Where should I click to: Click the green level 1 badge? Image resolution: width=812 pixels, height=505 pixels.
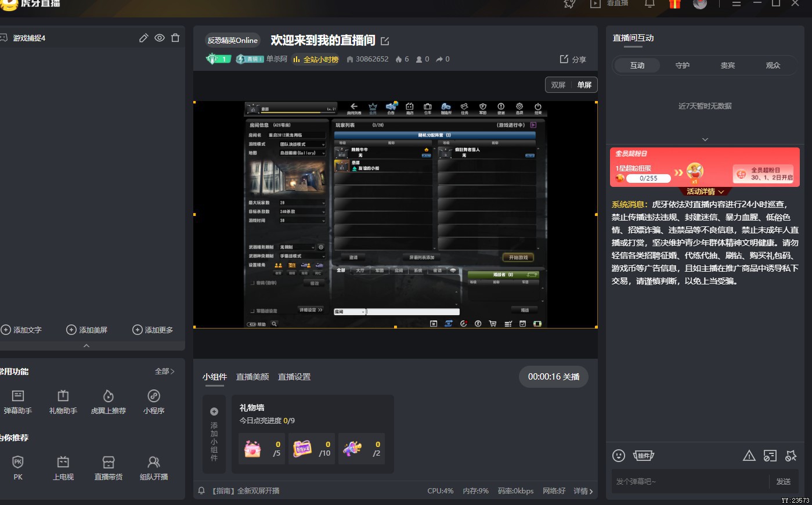click(218, 59)
